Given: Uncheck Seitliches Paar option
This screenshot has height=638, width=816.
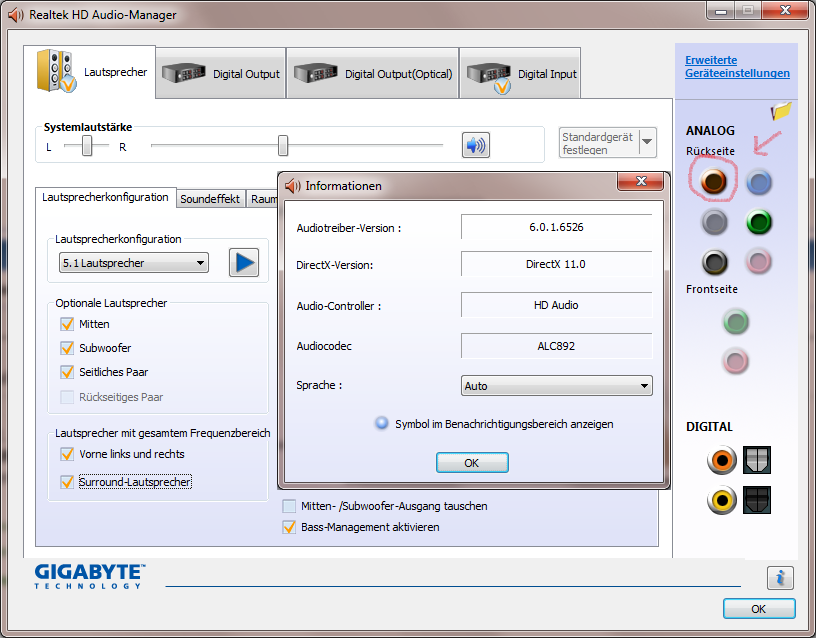Looking at the screenshot, I should coord(67,372).
